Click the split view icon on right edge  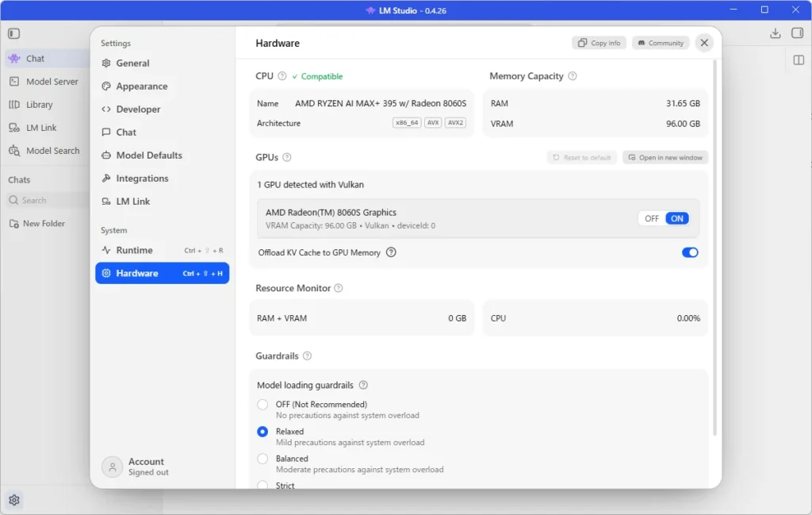[799, 60]
